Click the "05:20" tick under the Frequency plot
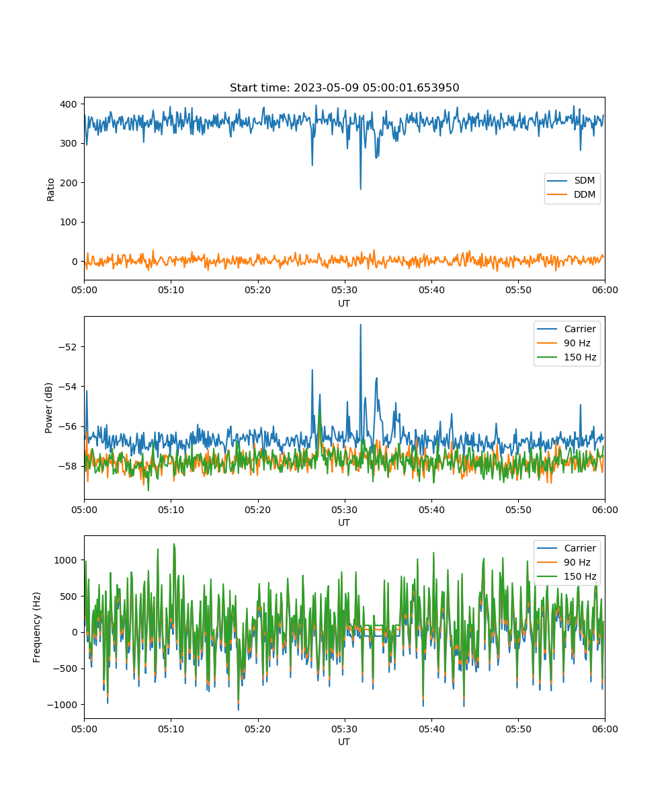Viewport: 672px width, 807px height. point(257,729)
